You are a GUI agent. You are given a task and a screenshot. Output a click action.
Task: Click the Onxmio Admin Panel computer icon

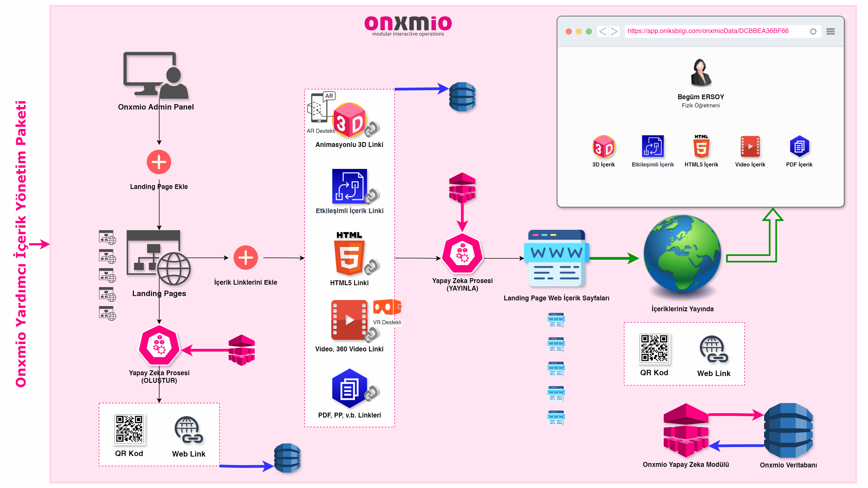coord(156,75)
